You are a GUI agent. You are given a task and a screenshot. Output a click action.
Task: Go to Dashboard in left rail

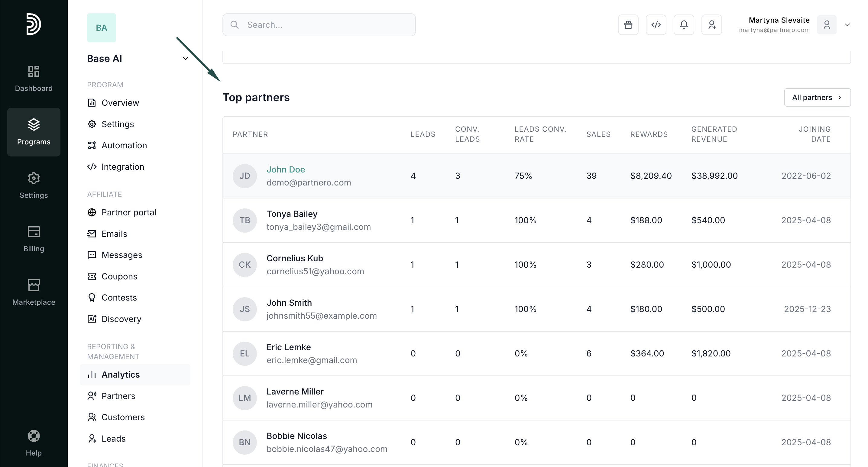click(x=34, y=79)
